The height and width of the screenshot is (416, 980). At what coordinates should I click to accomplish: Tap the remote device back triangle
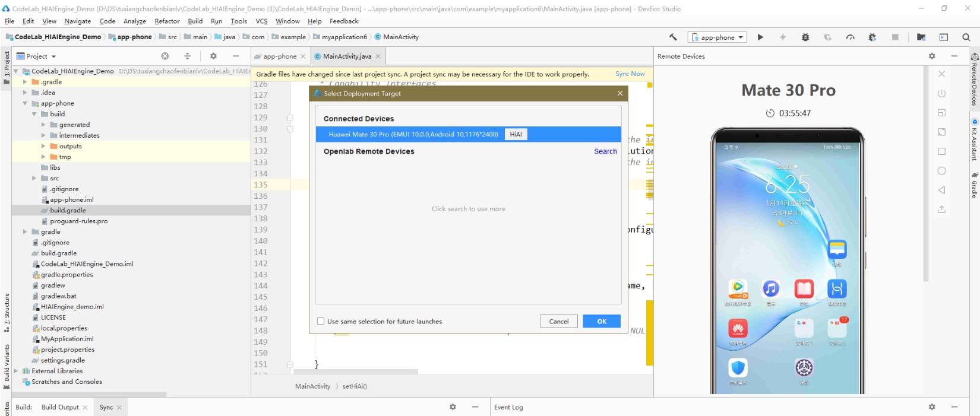click(x=941, y=190)
